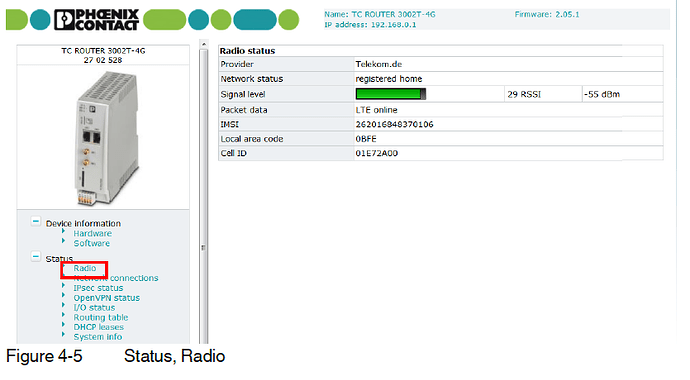Screen dimensions: 690x380
Task: Click the Device information heading
Action: coord(83,223)
